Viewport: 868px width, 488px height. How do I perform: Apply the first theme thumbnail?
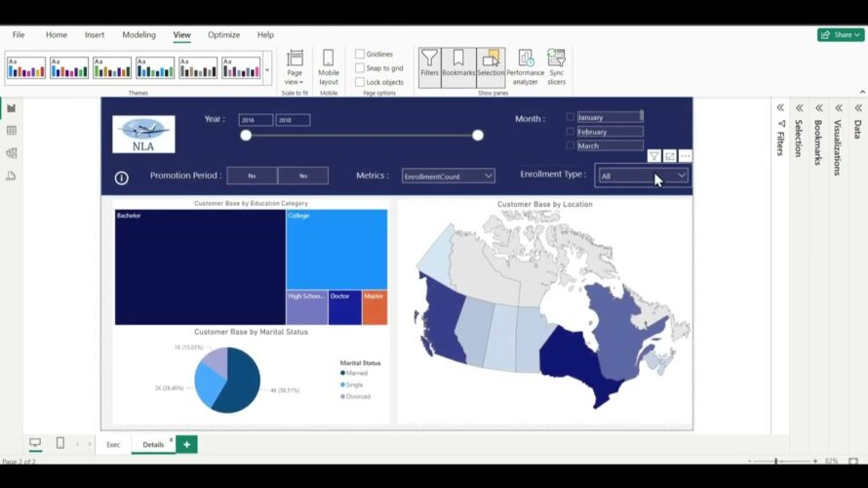coord(26,68)
